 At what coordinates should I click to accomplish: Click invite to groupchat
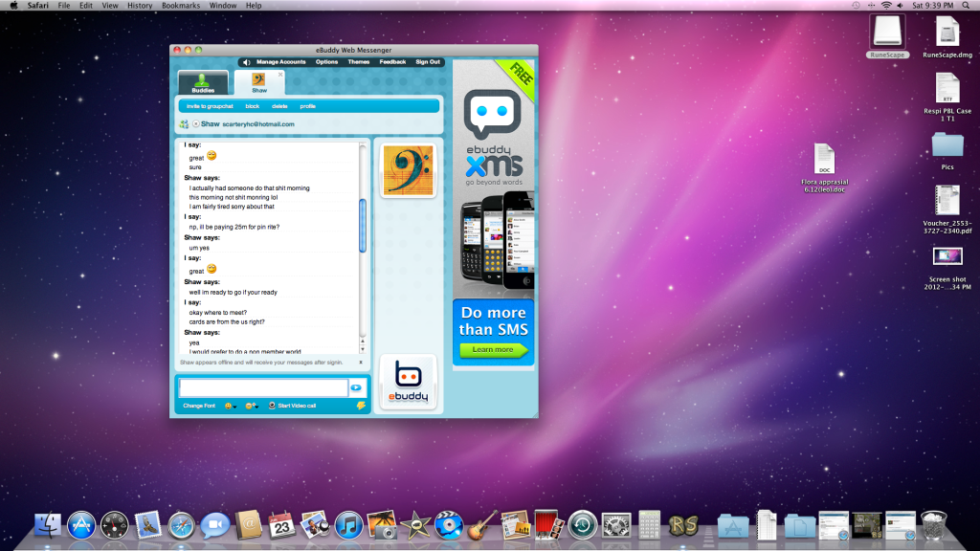click(210, 106)
